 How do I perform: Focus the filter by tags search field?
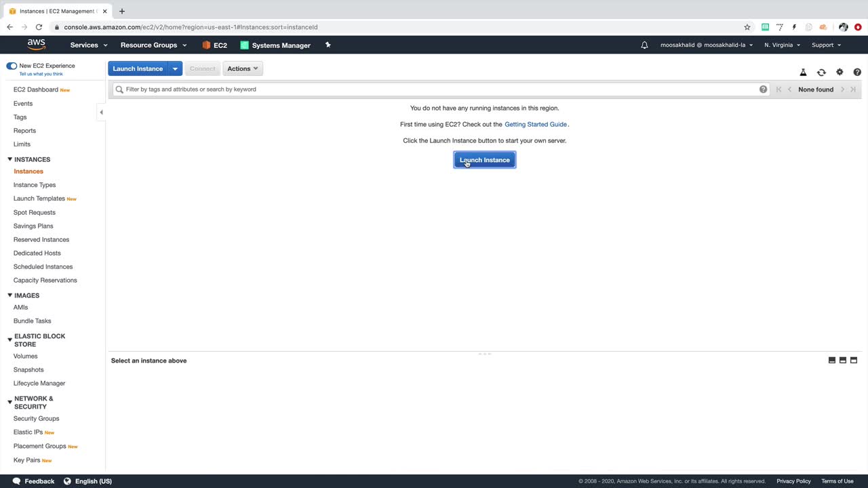(441, 89)
